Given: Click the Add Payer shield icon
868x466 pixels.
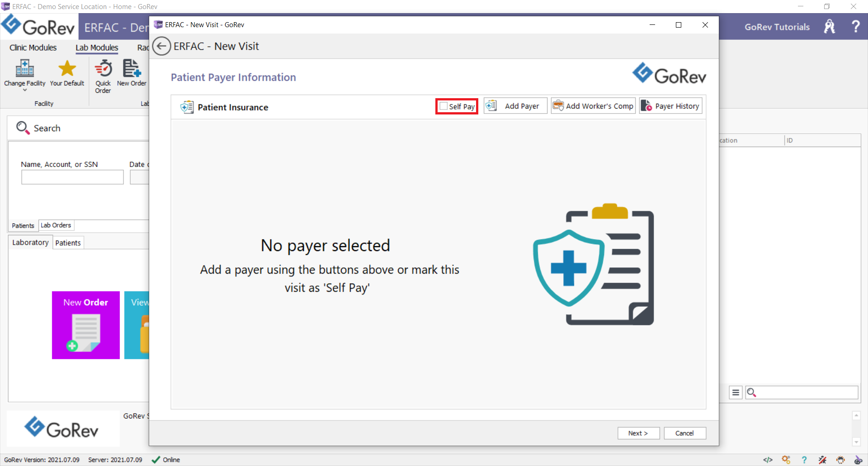Looking at the screenshot, I should [x=491, y=106].
